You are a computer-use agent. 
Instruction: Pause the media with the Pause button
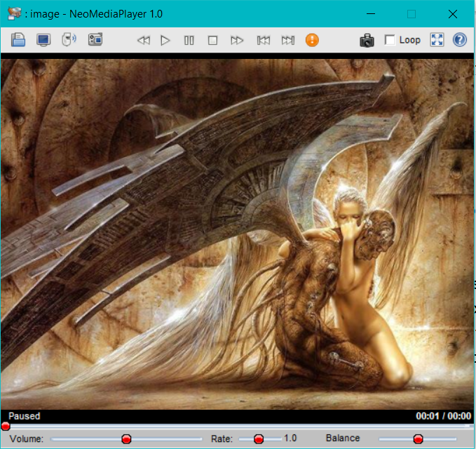point(189,40)
